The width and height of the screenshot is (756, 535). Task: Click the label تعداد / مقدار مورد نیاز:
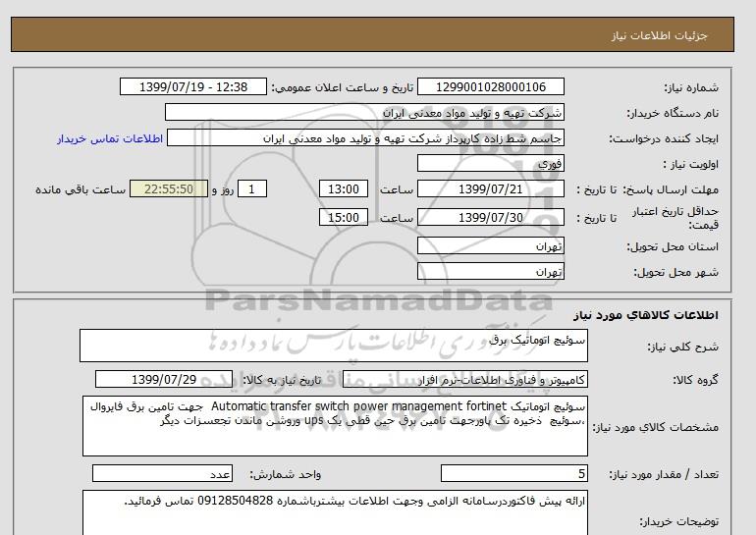click(x=664, y=474)
